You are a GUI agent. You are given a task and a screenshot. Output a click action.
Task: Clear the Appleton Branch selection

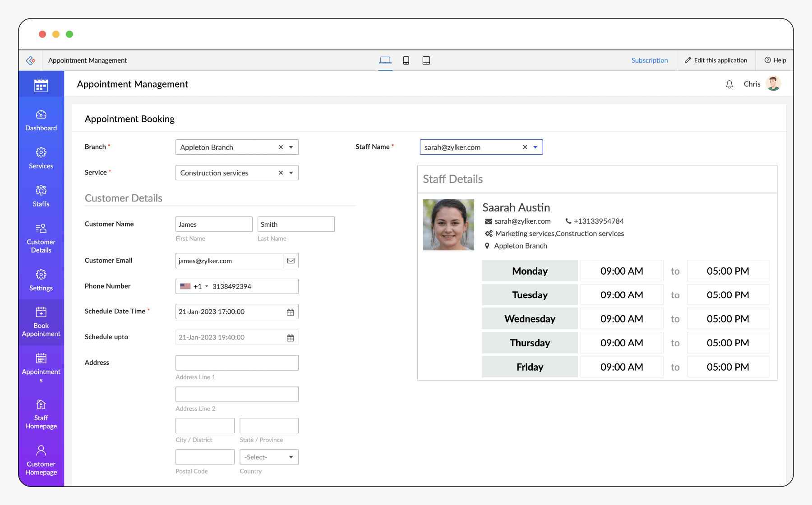click(x=281, y=147)
